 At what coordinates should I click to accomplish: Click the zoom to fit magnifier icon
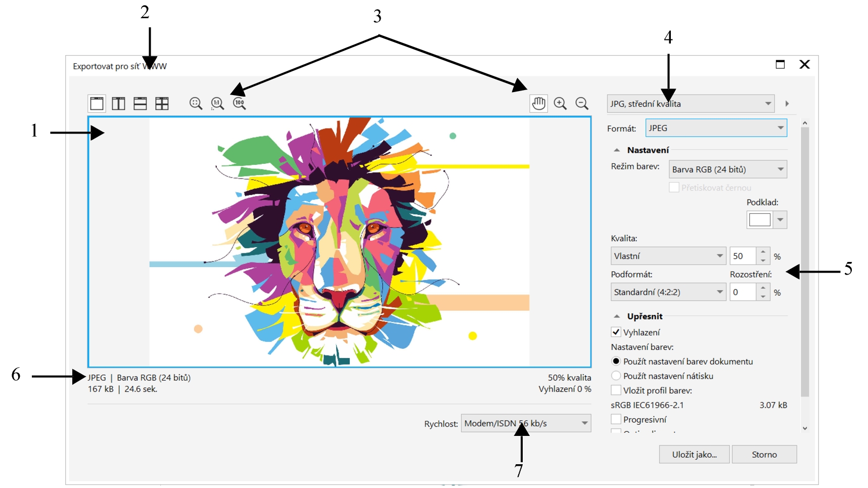point(196,104)
